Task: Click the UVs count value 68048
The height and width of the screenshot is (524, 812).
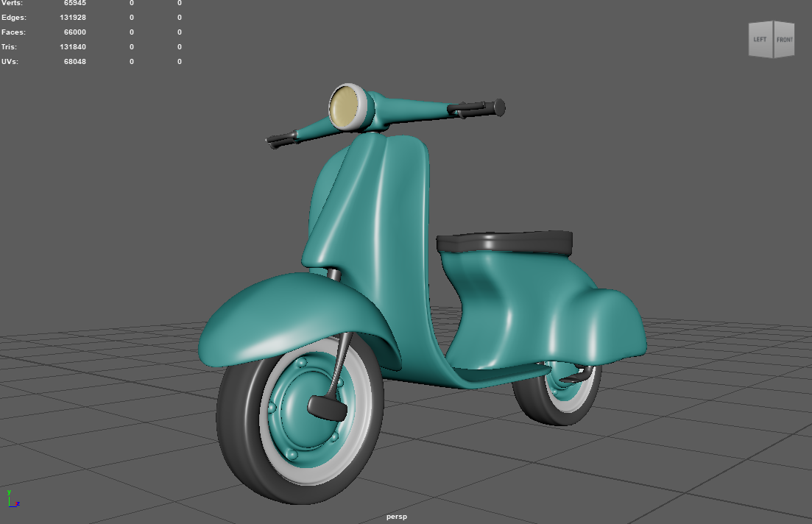Action: click(x=74, y=61)
